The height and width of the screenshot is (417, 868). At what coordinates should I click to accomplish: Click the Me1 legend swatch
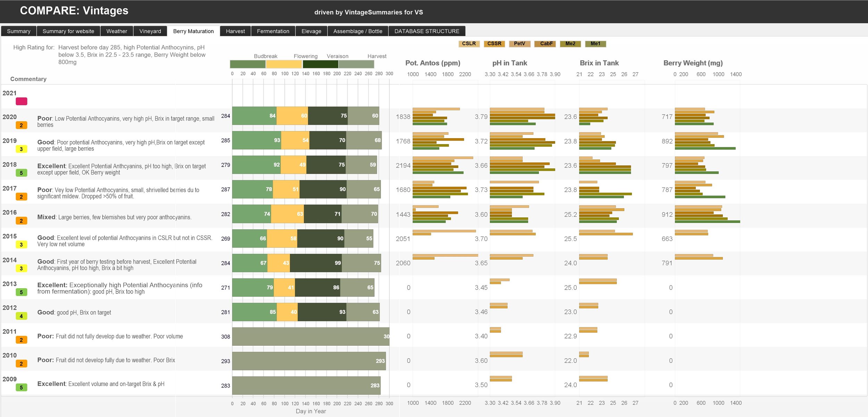click(596, 44)
